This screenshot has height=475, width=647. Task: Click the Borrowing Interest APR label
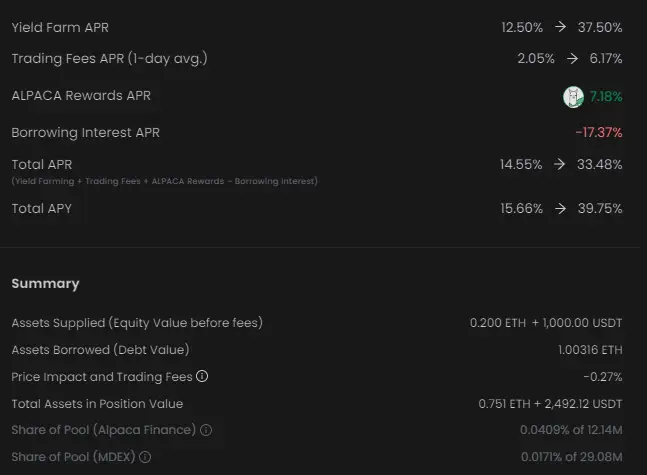85,132
